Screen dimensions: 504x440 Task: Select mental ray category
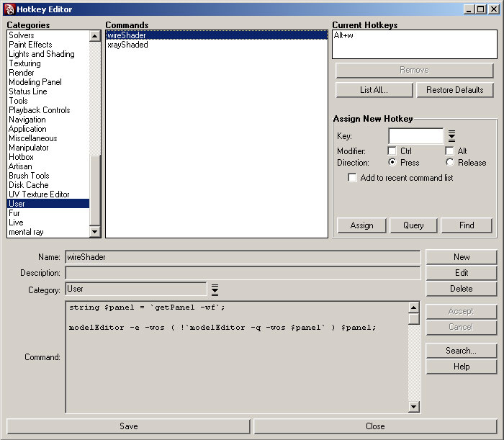pos(27,232)
